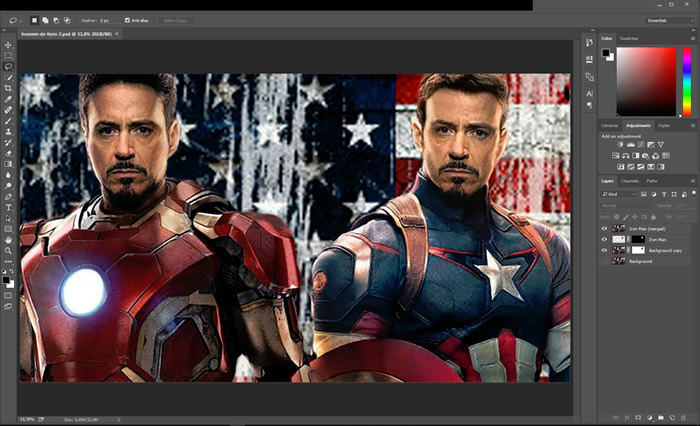The height and width of the screenshot is (426, 700).
Task: Select the Dodge tool
Action: tap(8, 186)
